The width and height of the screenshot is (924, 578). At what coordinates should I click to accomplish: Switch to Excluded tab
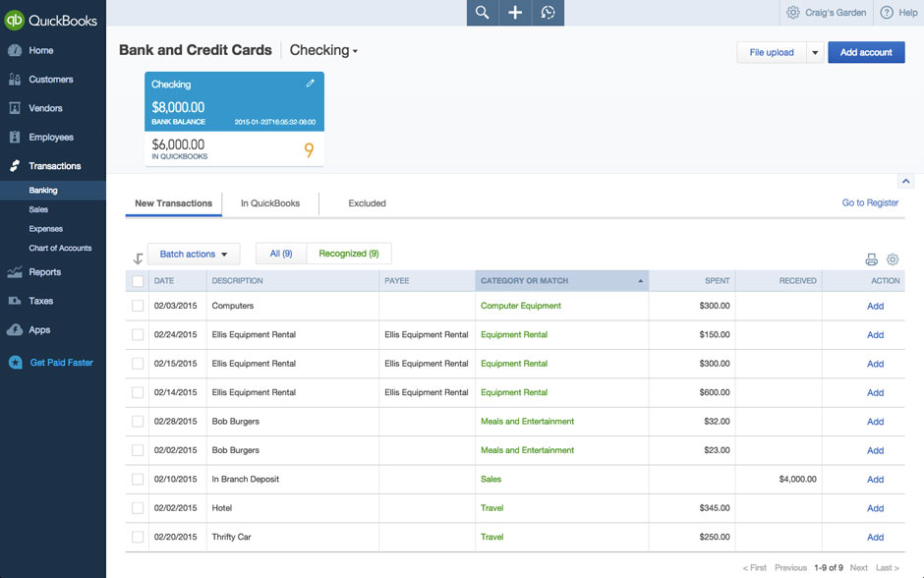coord(367,203)
